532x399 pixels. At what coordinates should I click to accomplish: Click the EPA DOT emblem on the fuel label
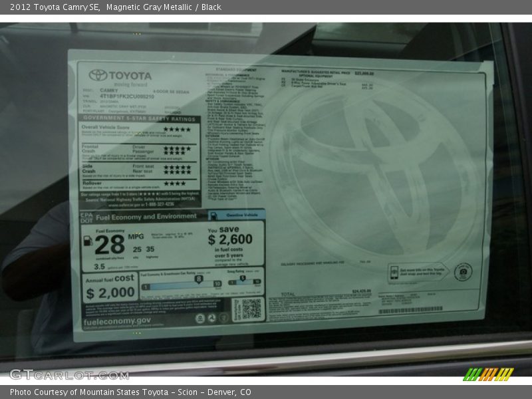point(85,215)
